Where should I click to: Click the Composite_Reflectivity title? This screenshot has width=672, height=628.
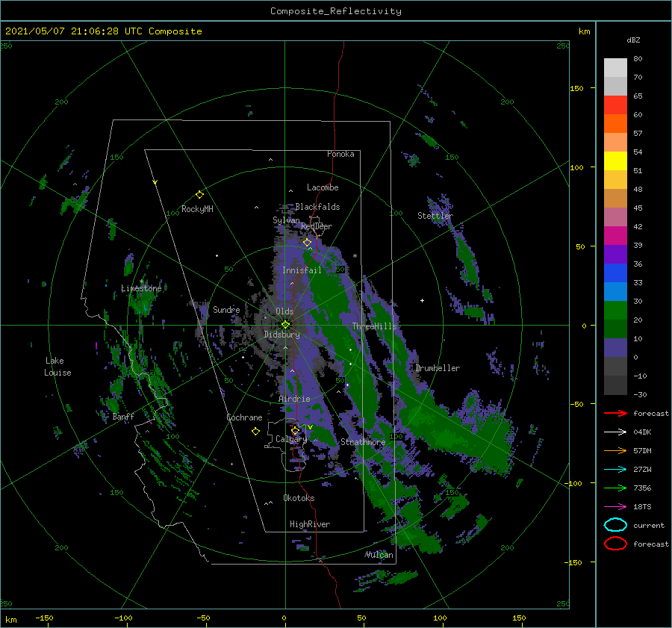(335, 11)
